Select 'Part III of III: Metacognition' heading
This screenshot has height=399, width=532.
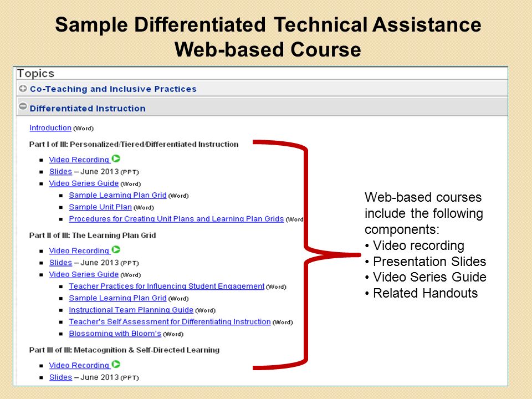click(124, 350)
